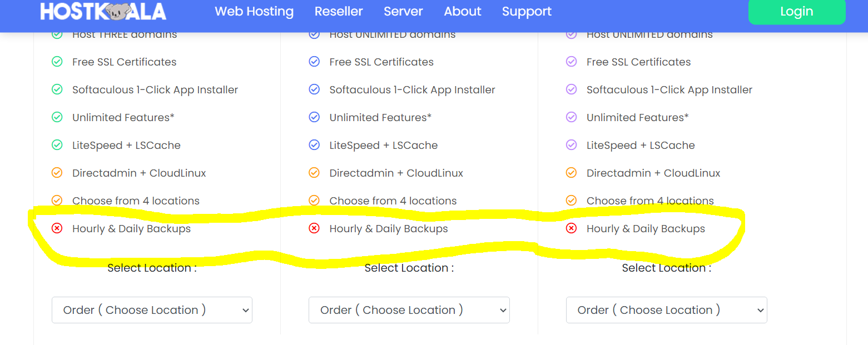Click blue check icon beside LiteSpeed + LSCache
Viewport: 868px width, 345px height.
[314, 145]
